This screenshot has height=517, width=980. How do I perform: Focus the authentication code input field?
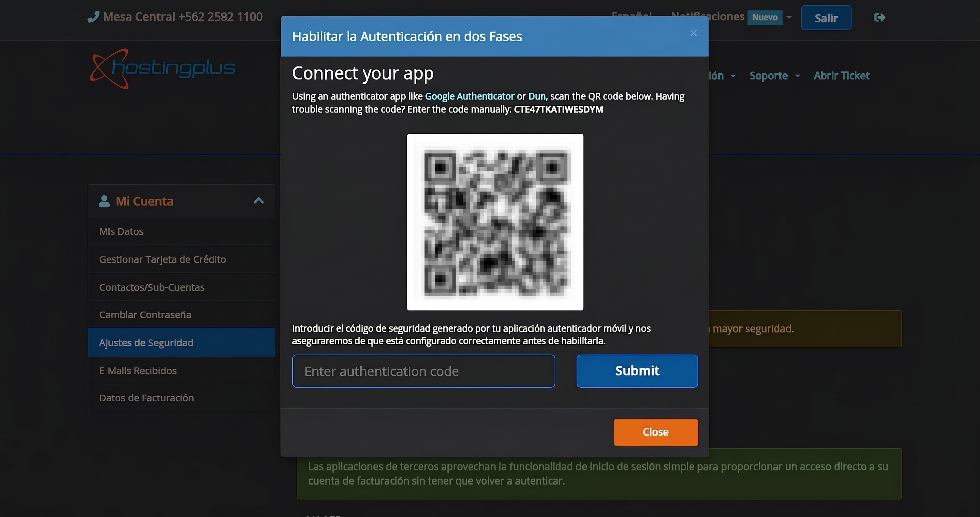coord(424,371)
